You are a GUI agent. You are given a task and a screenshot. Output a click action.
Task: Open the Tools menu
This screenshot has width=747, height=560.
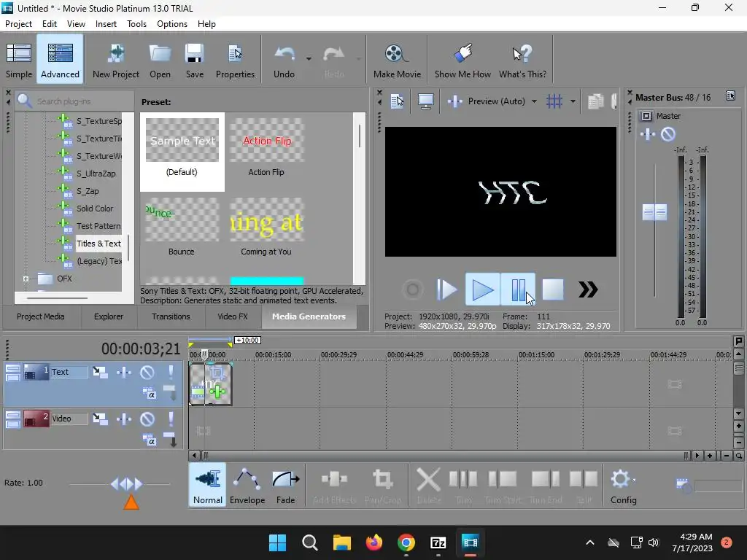(x=136, y=24)
